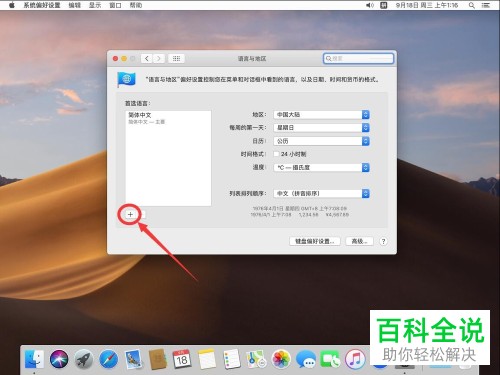Image resolution: width=500 pixels, height=375 pixels.
Task: Open the 列表排列顺序 dropdown
Action: [321, 193]
